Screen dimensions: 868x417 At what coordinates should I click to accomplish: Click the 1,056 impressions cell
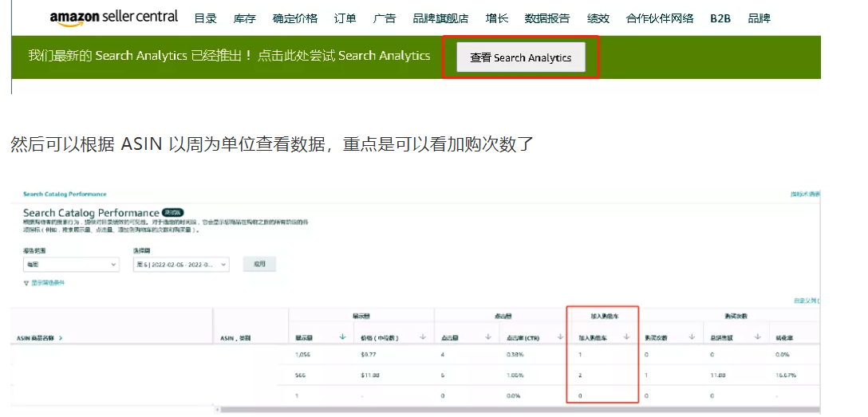point(303,355)
